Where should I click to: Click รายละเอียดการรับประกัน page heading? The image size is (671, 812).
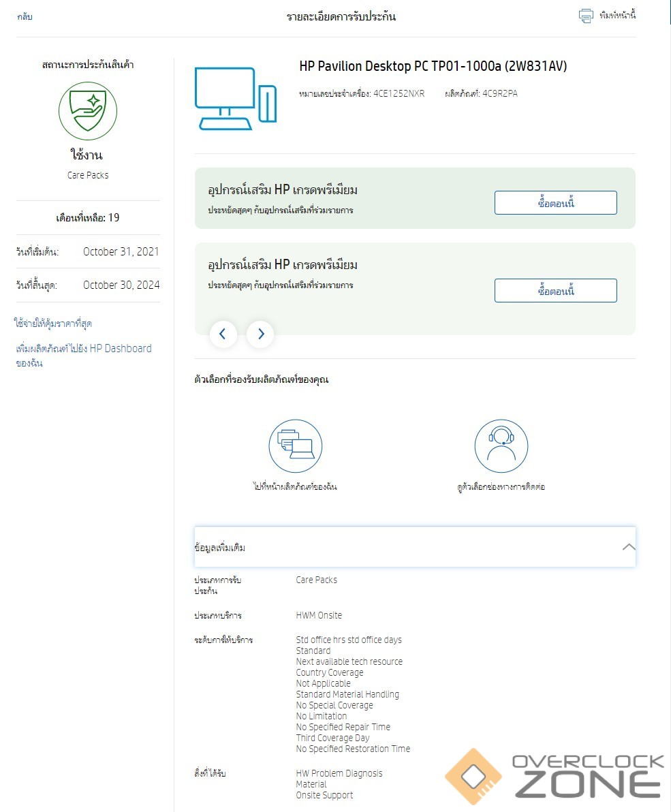point(341,16)
